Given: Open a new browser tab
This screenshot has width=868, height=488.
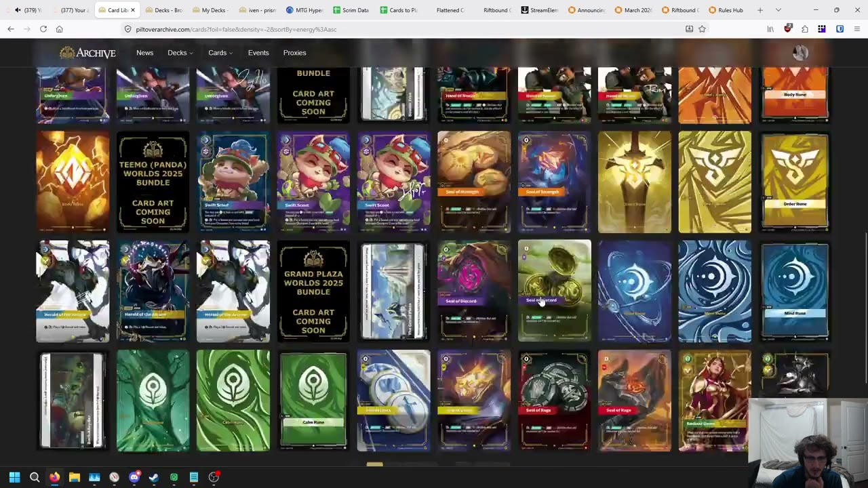Looking at the screenshot, I should pos(760,10).
